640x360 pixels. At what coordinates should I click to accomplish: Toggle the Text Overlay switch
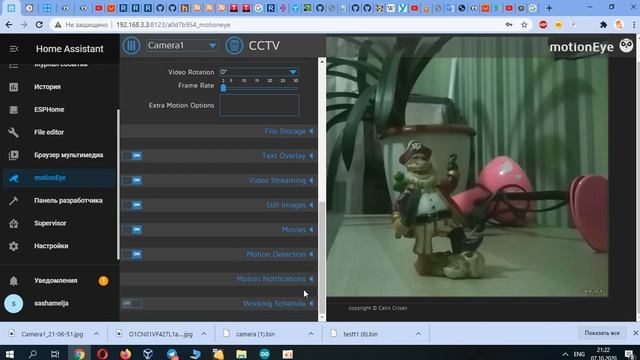coord(132,156)
